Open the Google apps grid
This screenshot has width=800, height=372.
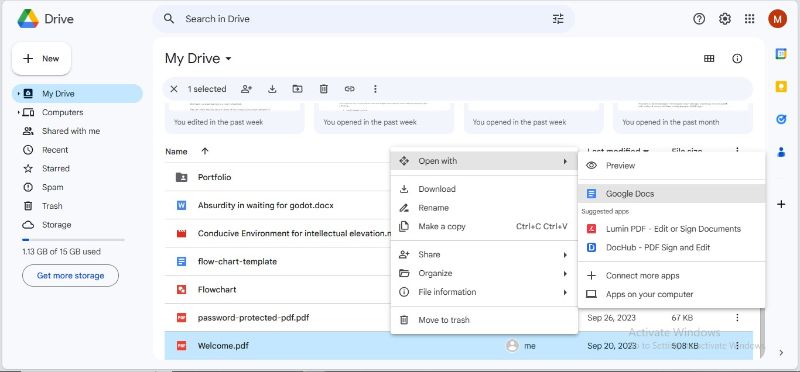click(x=749, y=19)
